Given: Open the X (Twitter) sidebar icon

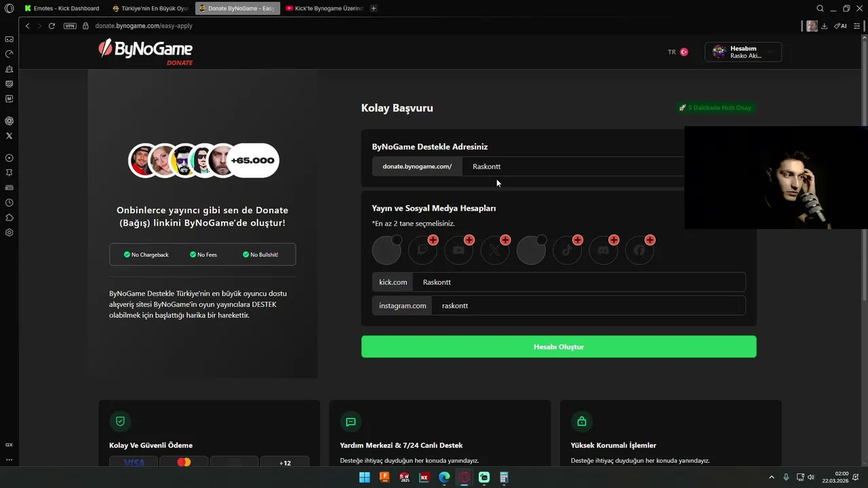Looking at the screenshot, I should click(x=9, y=136).
